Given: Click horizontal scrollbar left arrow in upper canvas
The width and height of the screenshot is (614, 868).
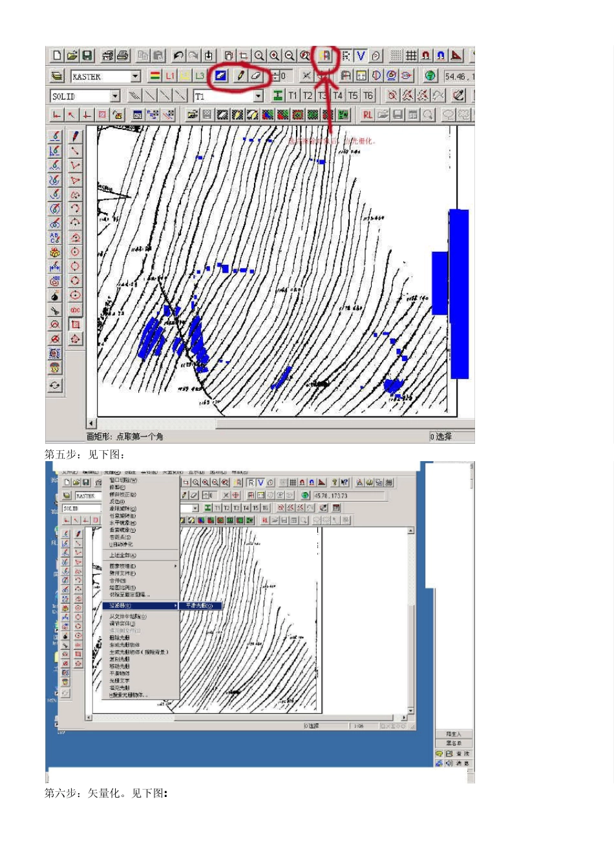Looking at the screenshot, I should click(90, 424).
